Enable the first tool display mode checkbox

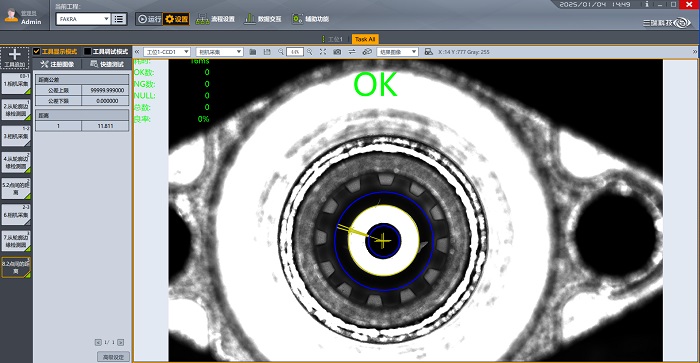pyautogui.click(x=37, y=51)
